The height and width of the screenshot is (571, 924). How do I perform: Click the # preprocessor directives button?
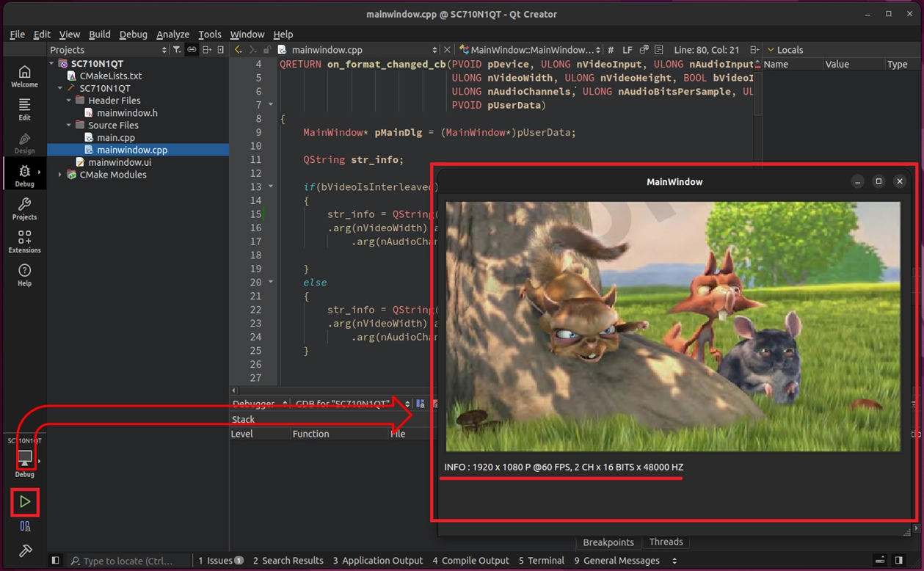pos(611,50)
